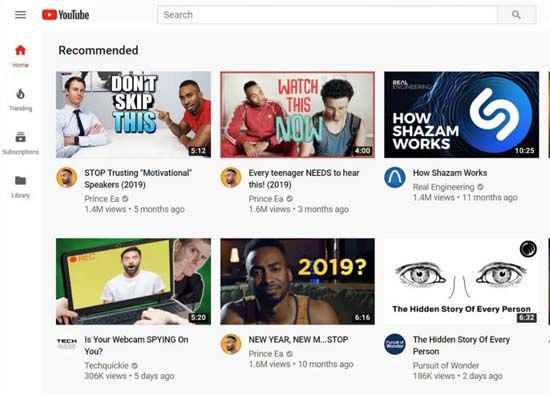The image size is (550, 395).
Task: Go to Home in the sidebar
Action: click(x=20, y=56)
